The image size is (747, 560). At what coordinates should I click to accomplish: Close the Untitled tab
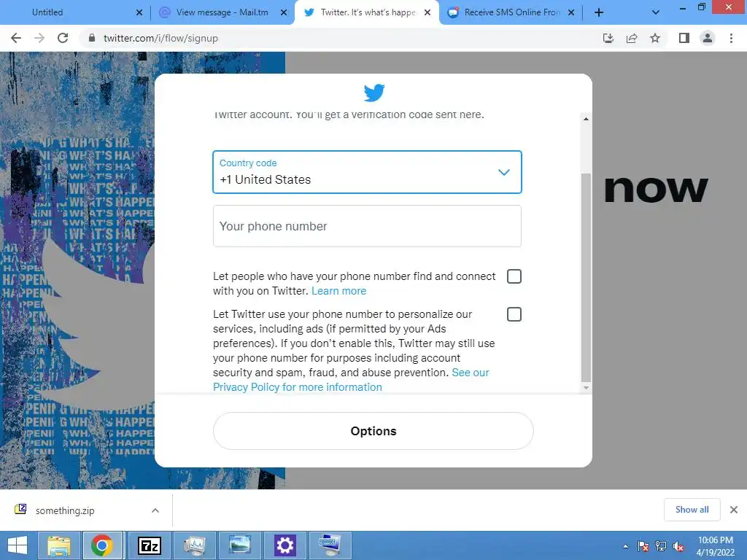139,12
